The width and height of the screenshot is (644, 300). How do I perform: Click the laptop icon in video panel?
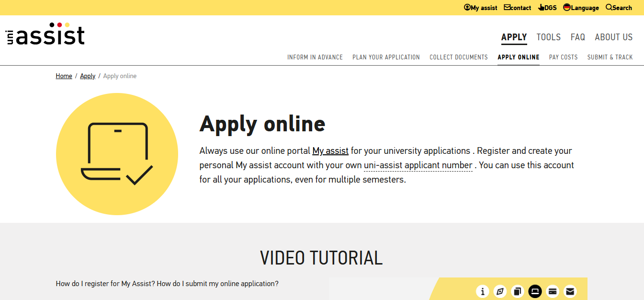pos(535,291)
